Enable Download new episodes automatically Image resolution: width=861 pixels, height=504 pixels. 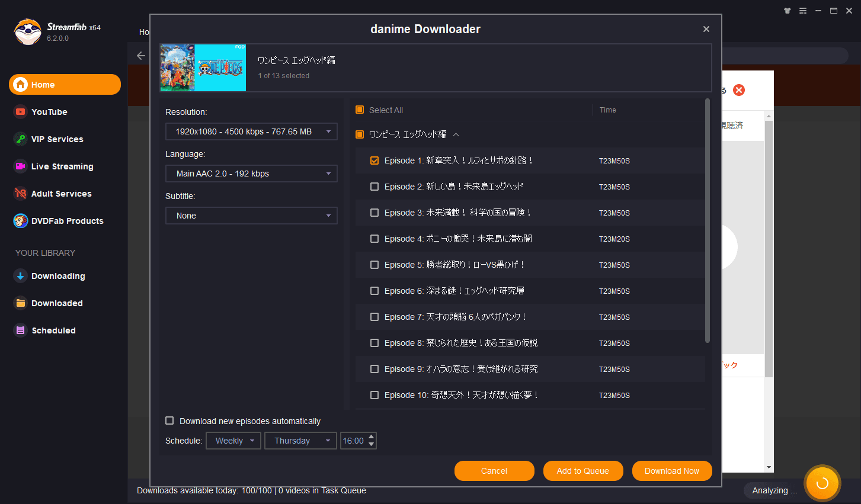[x=169, y=420]
